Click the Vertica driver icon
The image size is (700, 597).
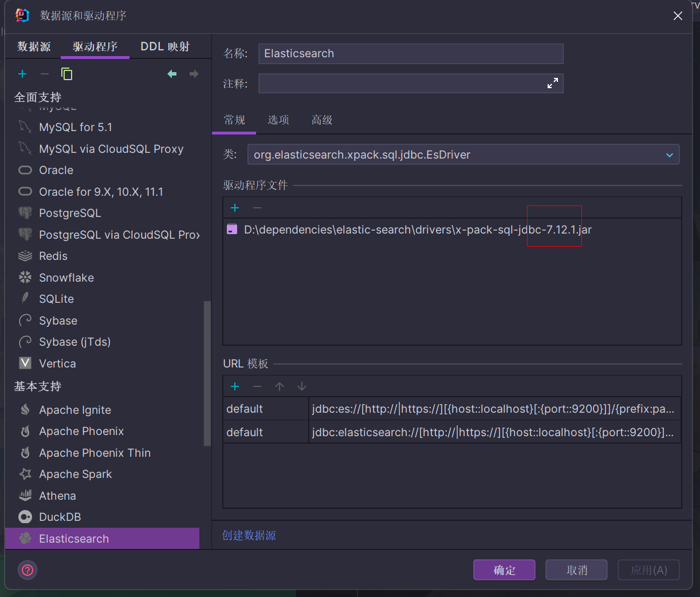(25, 363)
